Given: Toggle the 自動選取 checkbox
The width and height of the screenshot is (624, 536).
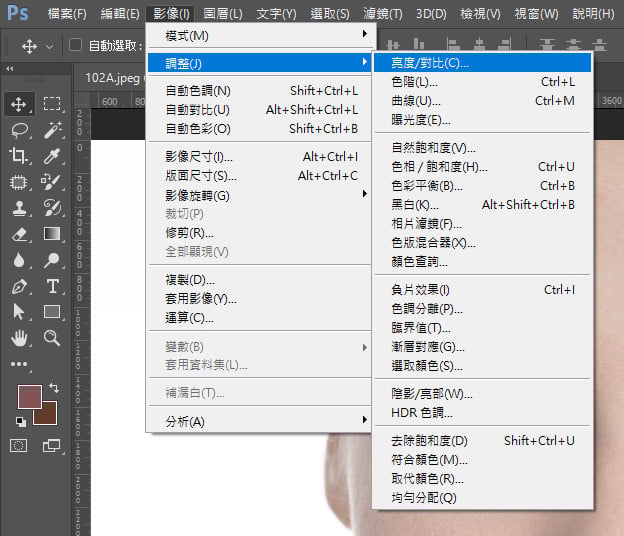Looking at the screenshot, I should 75,46.
